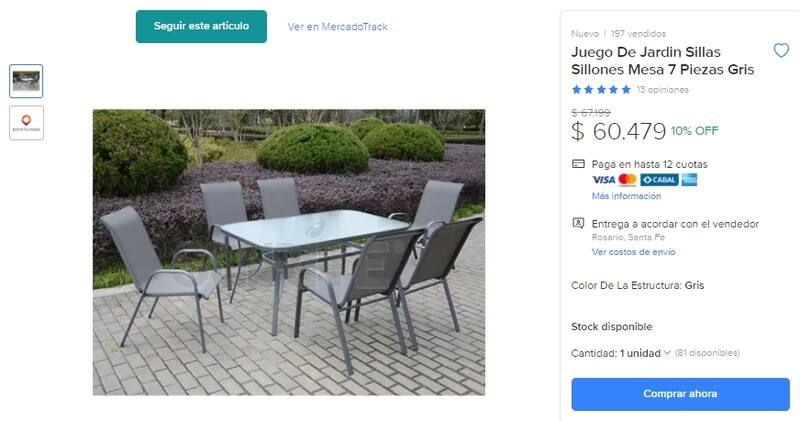This screenshot has height=421, width=800.
Task: Open Ver costos de envío link
Action: coord(633,252)
